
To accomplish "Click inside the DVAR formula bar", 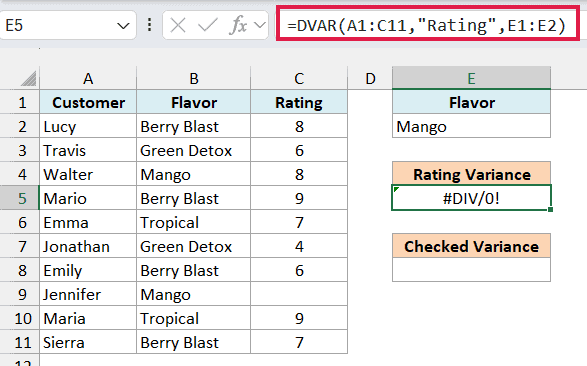I will (428, 25).
